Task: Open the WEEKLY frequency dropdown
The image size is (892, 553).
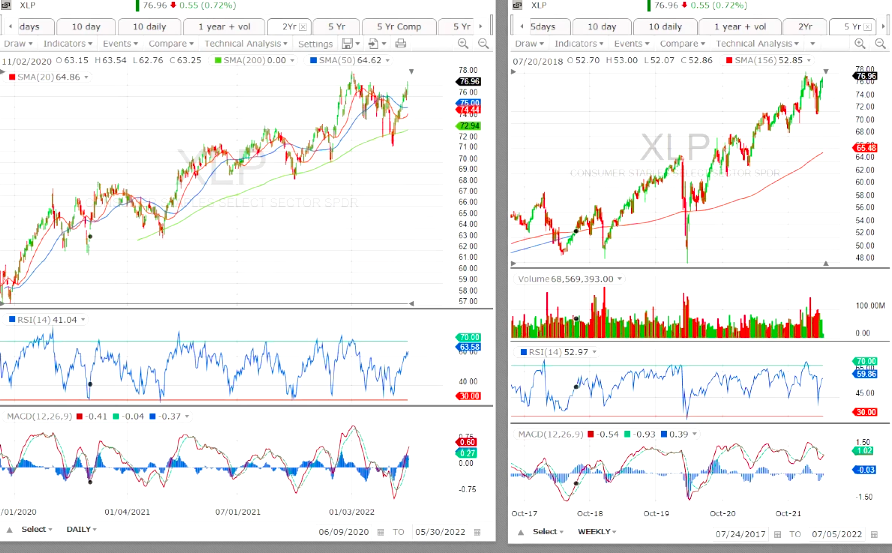Action: tap(597, 531)
